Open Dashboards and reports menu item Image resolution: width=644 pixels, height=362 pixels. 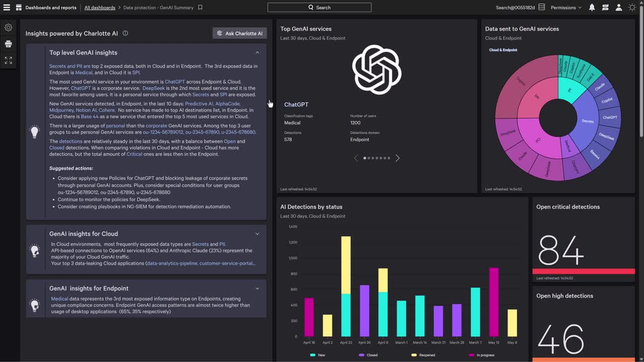pos(51,8)
